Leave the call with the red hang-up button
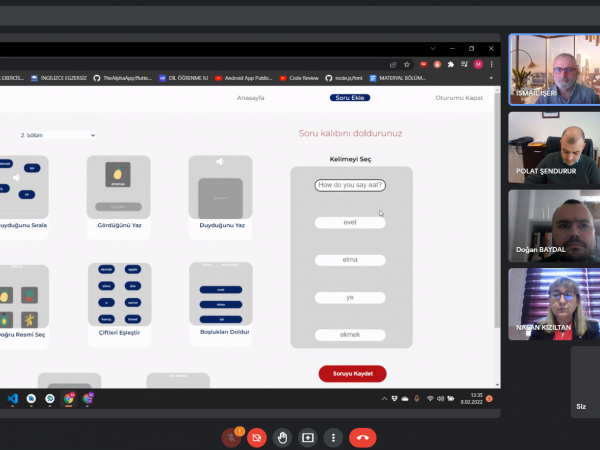The width and height of the screenshot is (600, 450). point(362,438)
